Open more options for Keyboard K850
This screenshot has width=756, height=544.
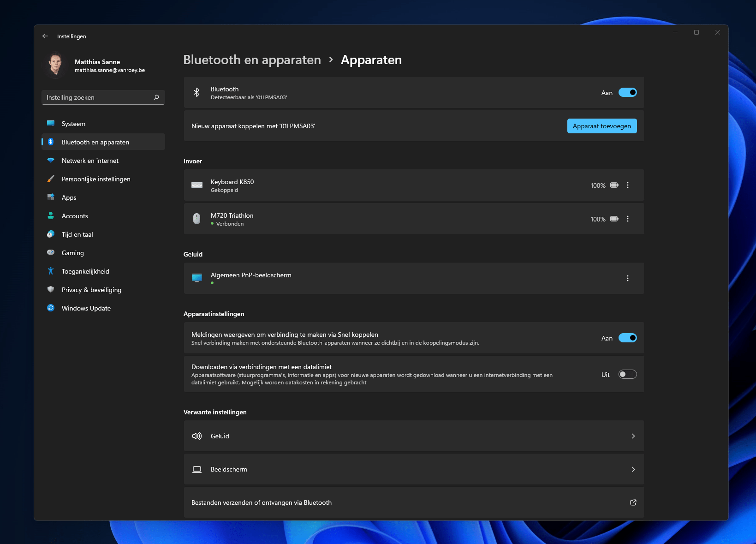point(628,185)
